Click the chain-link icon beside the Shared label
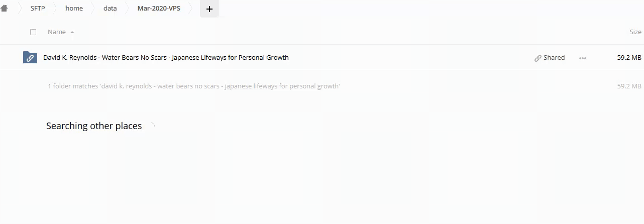The image size is (644, 224). click(538, 58)
